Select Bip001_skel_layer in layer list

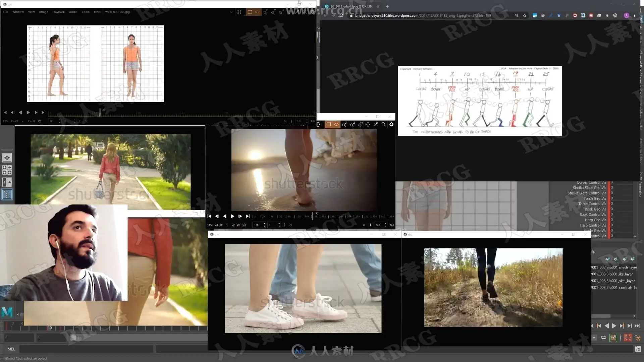(x=613, y=281)
